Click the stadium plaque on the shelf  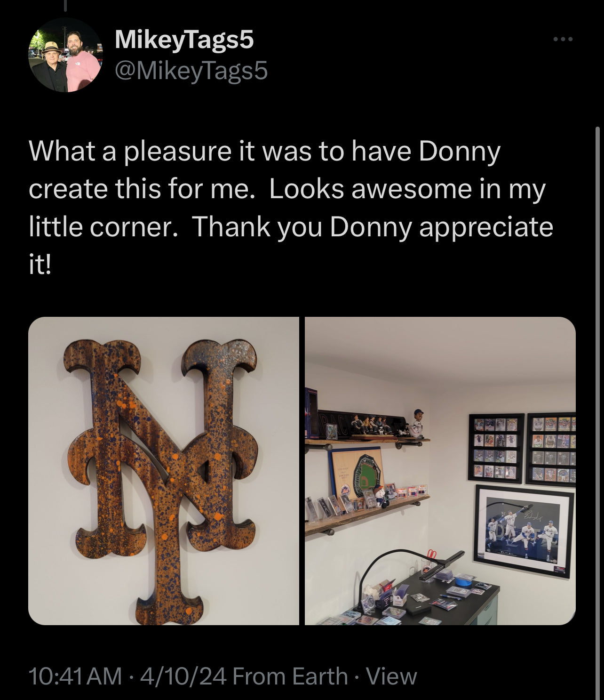pyautogui.click(x=356, y=472)
